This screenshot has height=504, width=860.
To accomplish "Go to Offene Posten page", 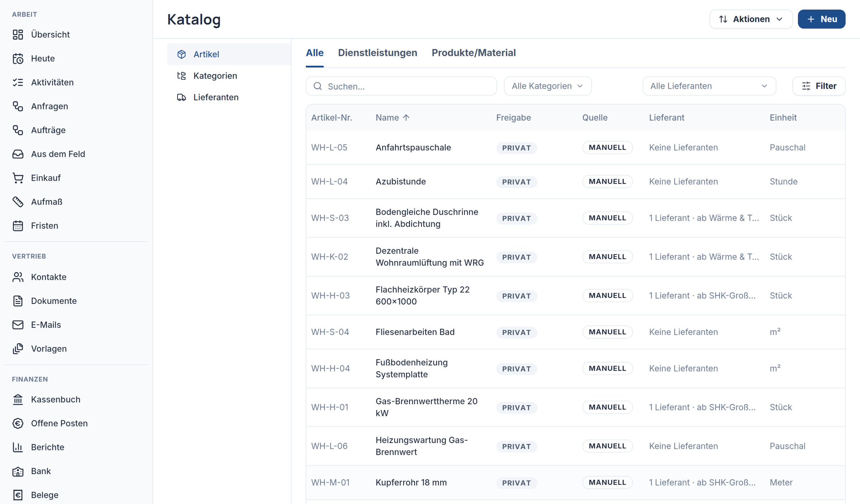I will click(59, 423).
